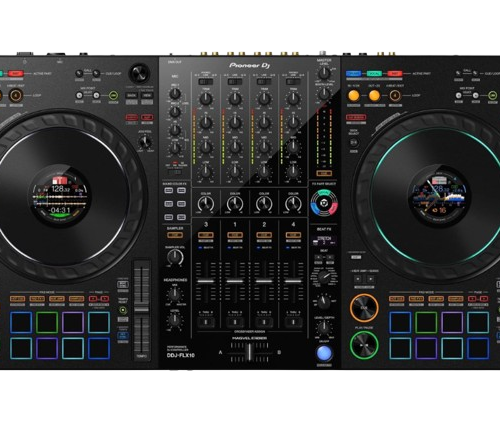
Task: Tap the orange loop OUT button on right deck
Action: (x=374, y=96)
